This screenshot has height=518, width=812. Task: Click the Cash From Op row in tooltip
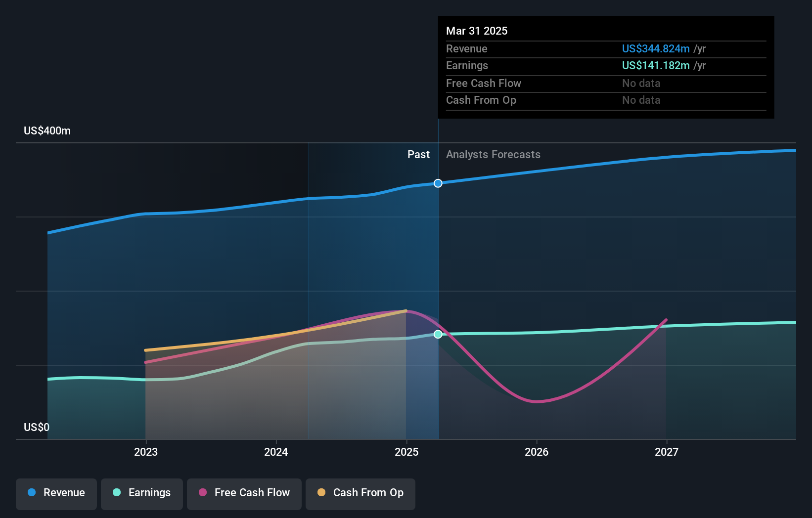[606, 100]
